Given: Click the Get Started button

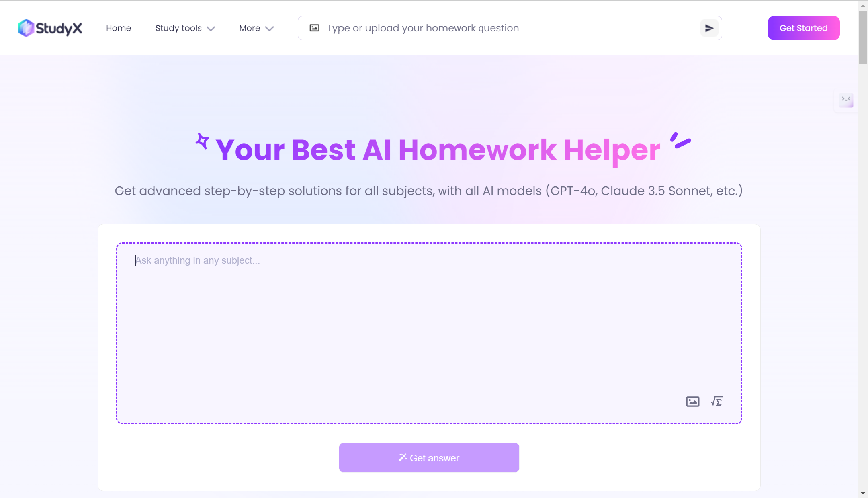Looking at the screenshot, I should (x=804, y=28).
